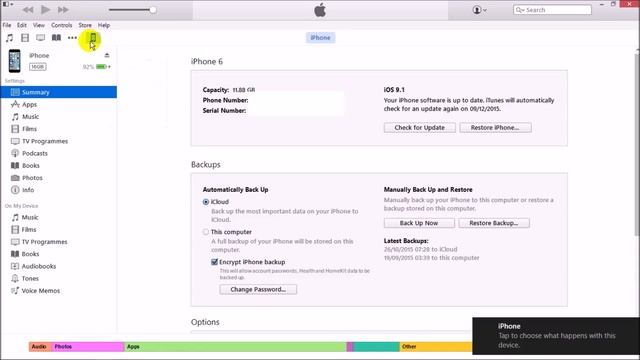Click Check for Update button
640x360 pixels.
pos(420,128)
